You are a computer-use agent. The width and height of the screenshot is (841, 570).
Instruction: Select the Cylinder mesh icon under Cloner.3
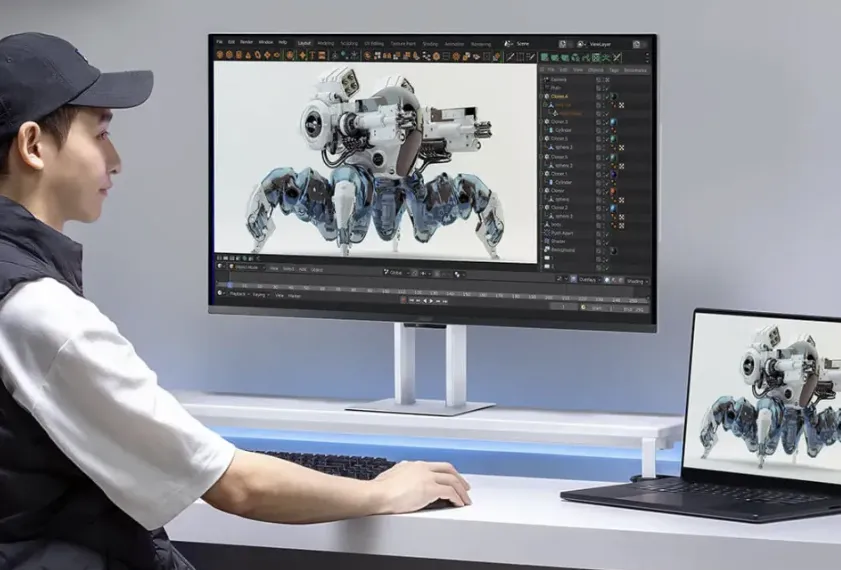(x=552, y=130)
